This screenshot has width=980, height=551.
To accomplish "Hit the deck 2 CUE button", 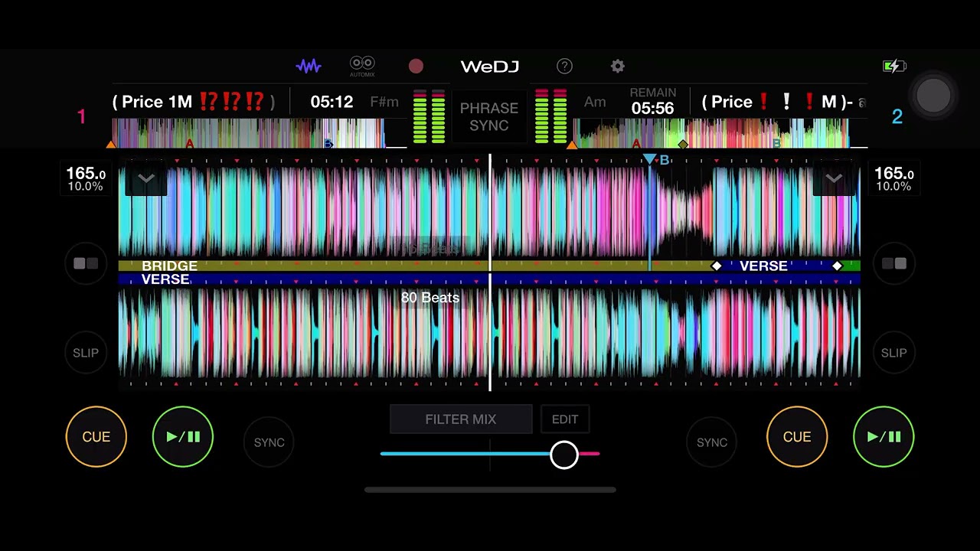I will pyautogui.click(x=797, y=437).
